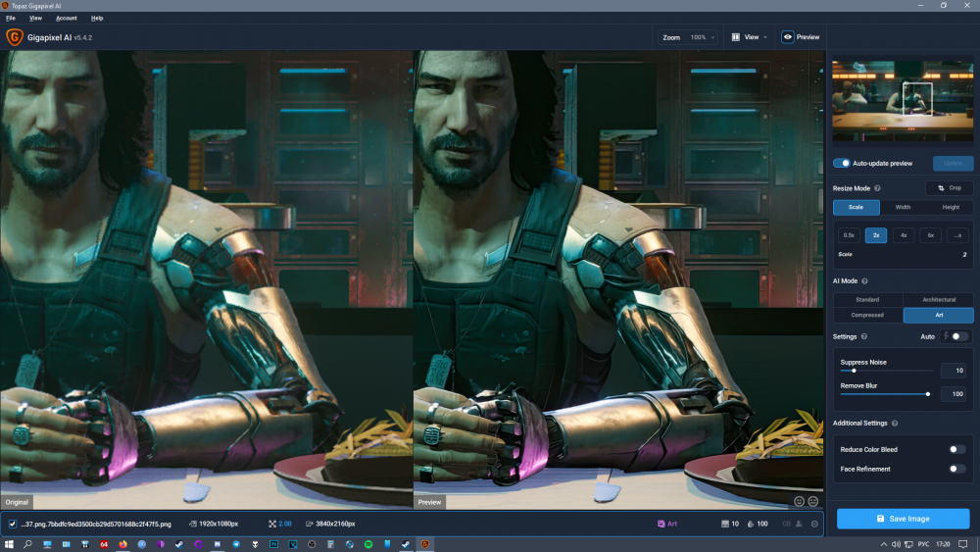
Task: Open the Zoom 100% dropdown
Action: pos(689,37)
